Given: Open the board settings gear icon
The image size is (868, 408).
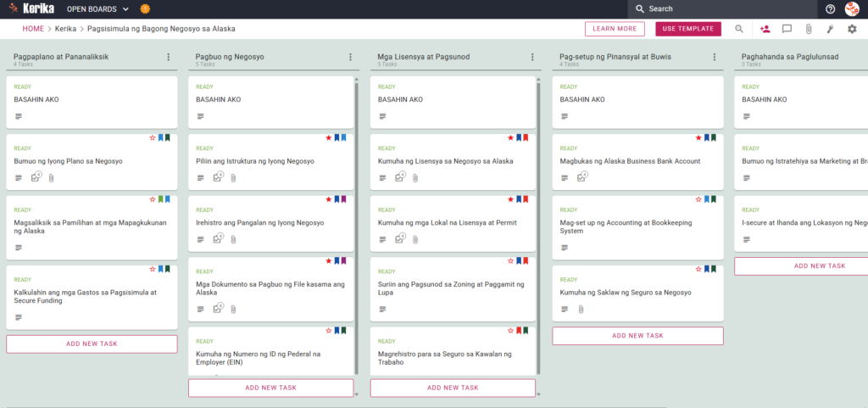Looking at the screenshot, I should [x=852, y=29].
